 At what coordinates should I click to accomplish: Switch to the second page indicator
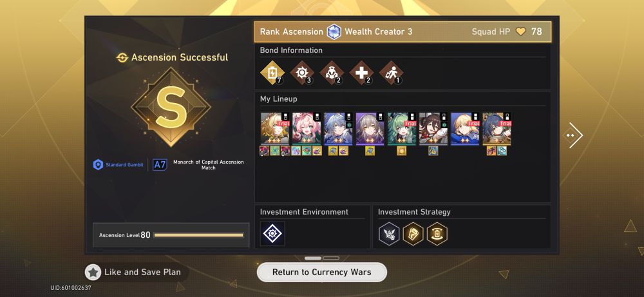[331, 258]
